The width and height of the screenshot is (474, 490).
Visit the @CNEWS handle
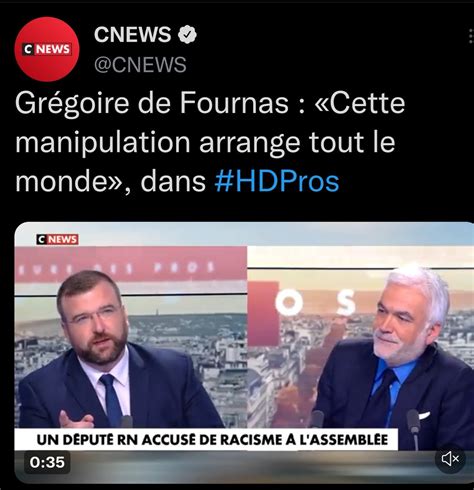pos(140,65)
